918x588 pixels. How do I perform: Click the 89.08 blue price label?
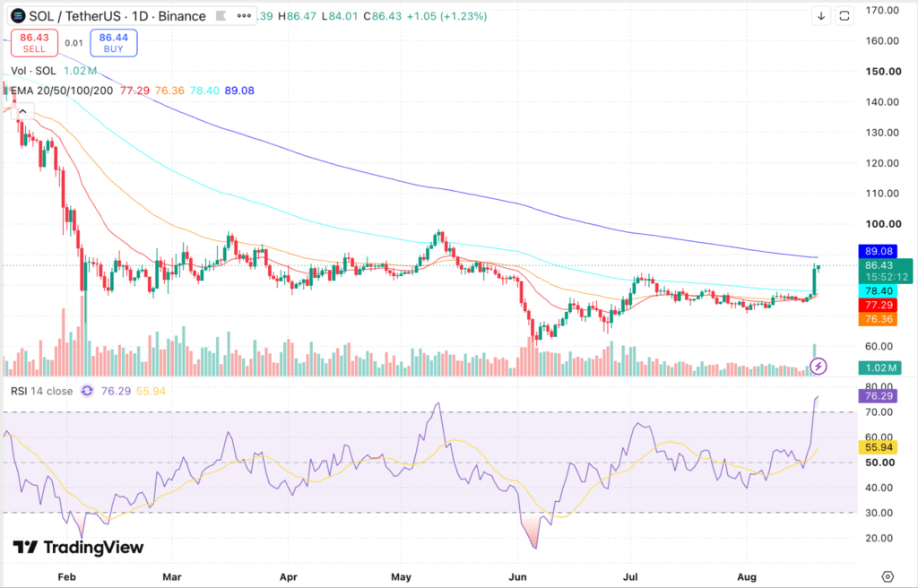(x=879, y=251)
